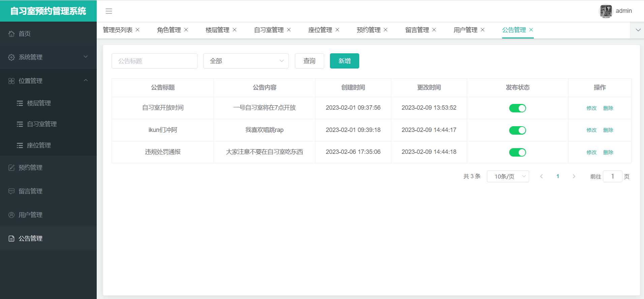Image resolution: width=644 pixels, height=299 pixels.
Task: Click 删除 for ikun们冲啊 row
Action: pyautogui.click(x=608, y=130)
